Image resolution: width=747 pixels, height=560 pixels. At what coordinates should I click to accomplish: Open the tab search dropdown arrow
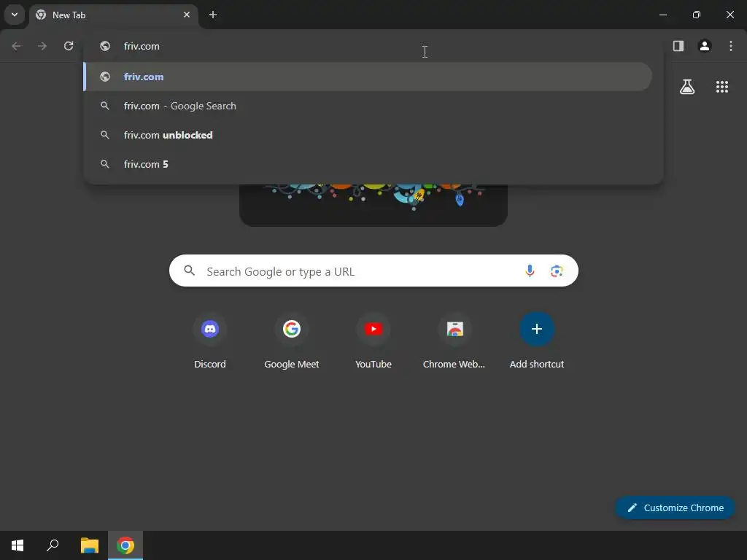[x=15, y=15]
